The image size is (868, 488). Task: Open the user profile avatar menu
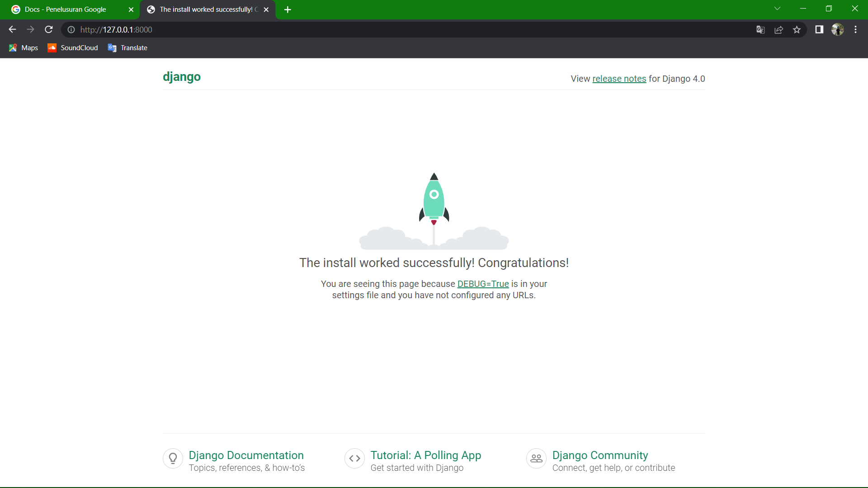(x=837, y=29)
